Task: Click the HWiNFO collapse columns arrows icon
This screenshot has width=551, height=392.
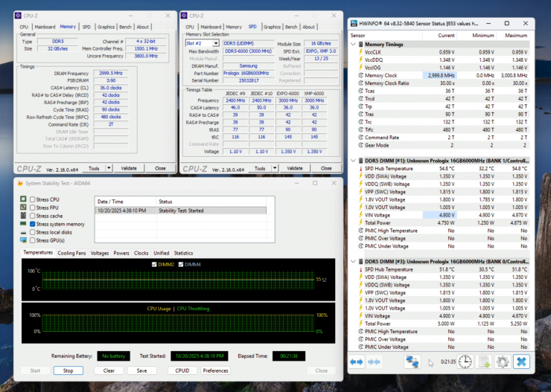Action: (375, 362)
